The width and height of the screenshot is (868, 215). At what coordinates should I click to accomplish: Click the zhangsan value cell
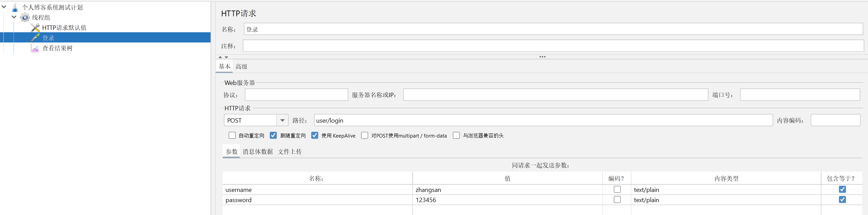click(508, 190)
